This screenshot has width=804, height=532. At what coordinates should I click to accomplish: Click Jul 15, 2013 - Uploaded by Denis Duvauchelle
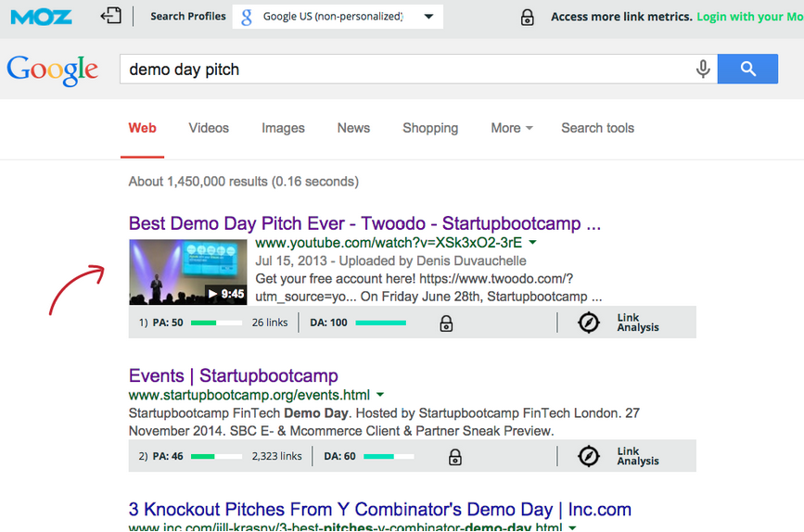point(390,260)
